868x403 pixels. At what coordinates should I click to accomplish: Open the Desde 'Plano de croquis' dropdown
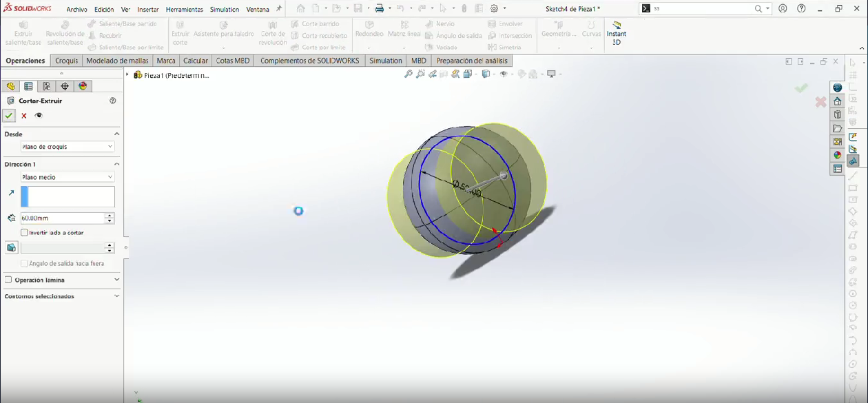(x=68, y=147)
